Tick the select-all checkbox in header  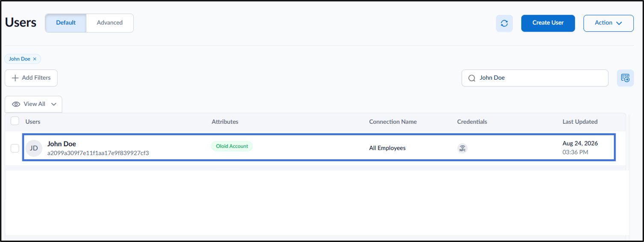coord(15,121)
